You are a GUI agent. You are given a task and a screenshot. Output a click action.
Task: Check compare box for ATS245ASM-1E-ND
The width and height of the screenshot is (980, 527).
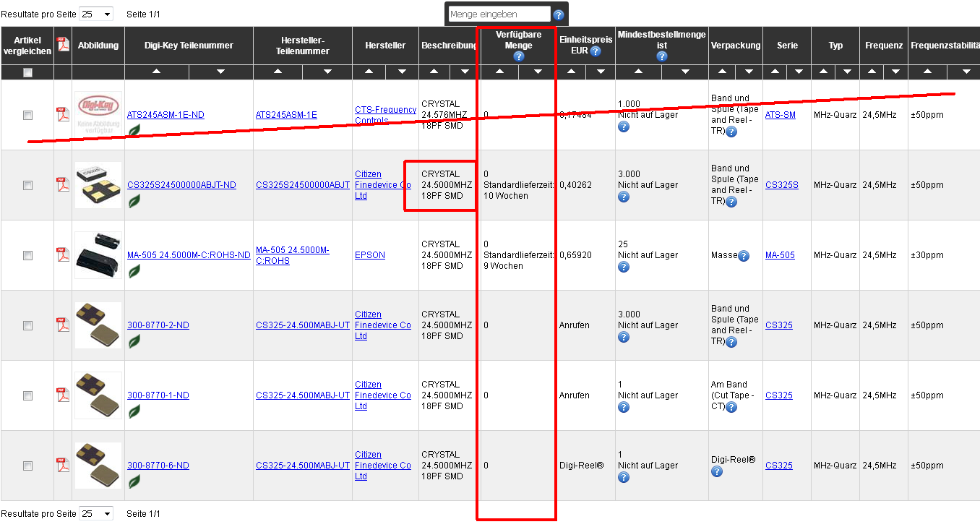point(27,115)
